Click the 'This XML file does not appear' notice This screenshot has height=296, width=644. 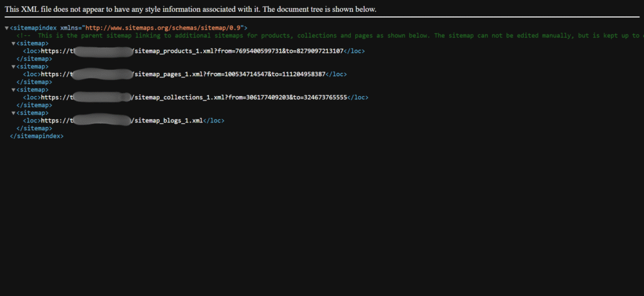(190, 9)
